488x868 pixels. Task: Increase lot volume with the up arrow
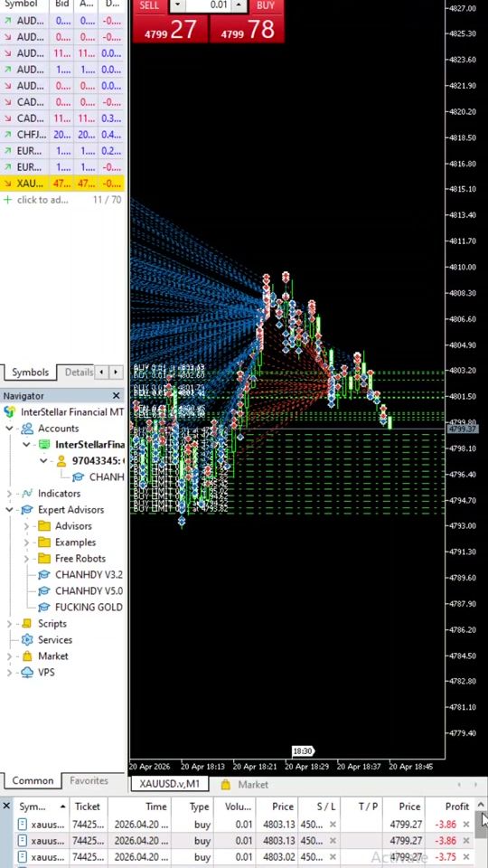239,5
